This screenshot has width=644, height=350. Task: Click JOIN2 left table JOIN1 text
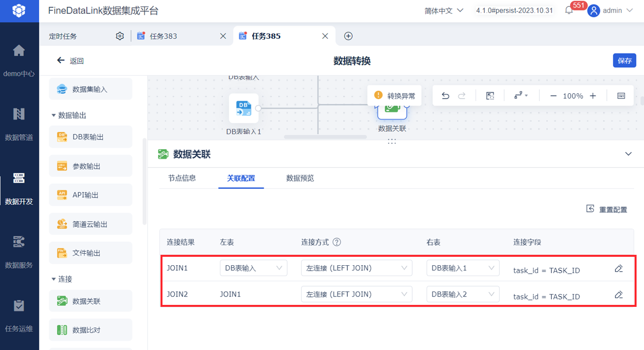point(230,294)
